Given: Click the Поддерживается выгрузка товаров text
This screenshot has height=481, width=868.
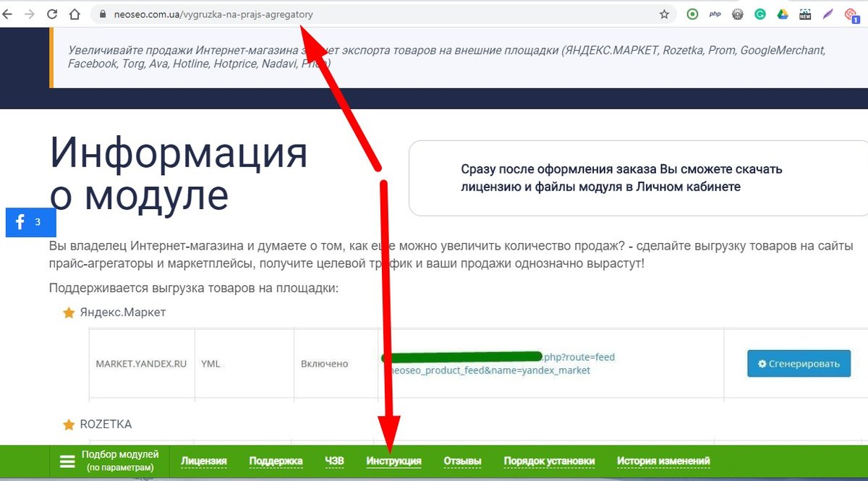Looking at the screenshot, I should click(194, 288).
